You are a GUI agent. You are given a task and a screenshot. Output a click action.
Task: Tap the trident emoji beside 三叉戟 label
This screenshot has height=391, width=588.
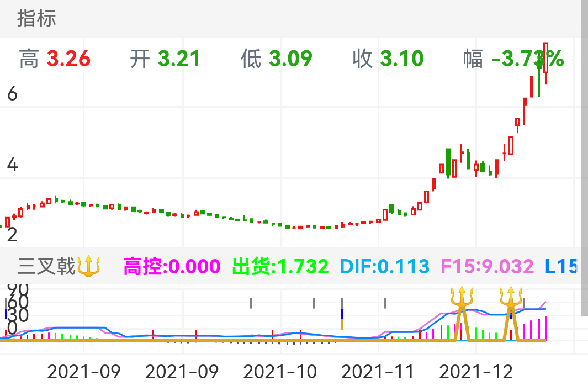tap(88, 266)
